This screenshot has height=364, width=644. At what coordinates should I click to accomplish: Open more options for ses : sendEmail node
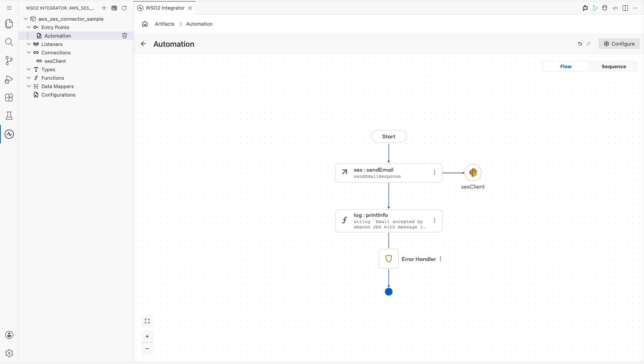435,173
